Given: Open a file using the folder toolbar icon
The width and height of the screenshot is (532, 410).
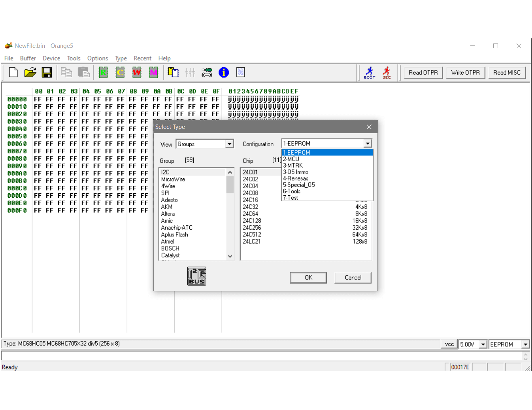Looking at the screenshot, I should coord(30,72).
